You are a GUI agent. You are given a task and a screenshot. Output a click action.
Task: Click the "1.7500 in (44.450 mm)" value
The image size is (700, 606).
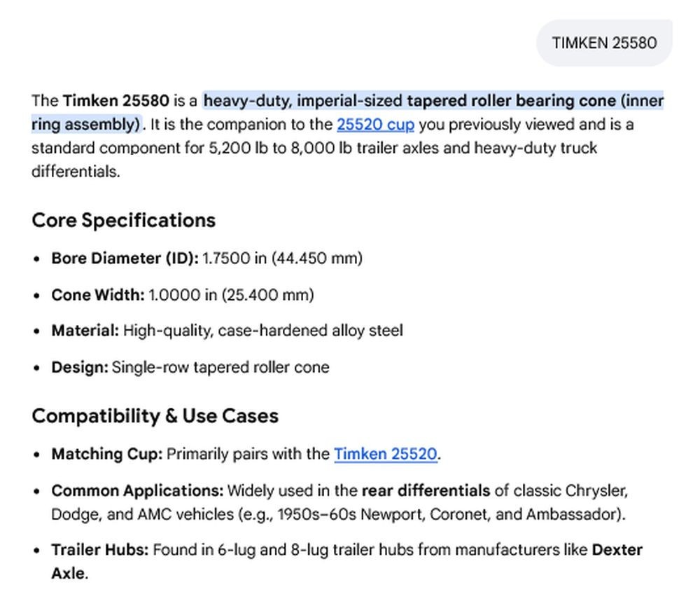pos(282,259)
